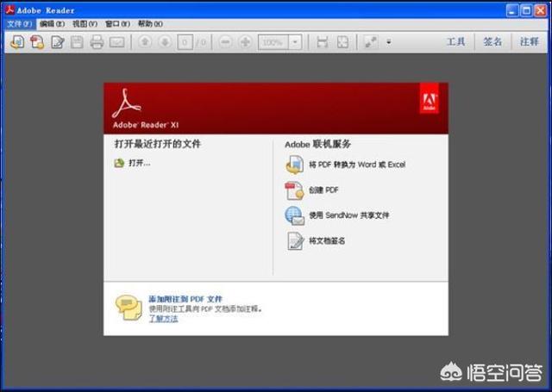The width and height of the screenshot is (552, 392).
Task: Click the convert PDF to Word toolbar icon
Action: click(x=17, y=42)
